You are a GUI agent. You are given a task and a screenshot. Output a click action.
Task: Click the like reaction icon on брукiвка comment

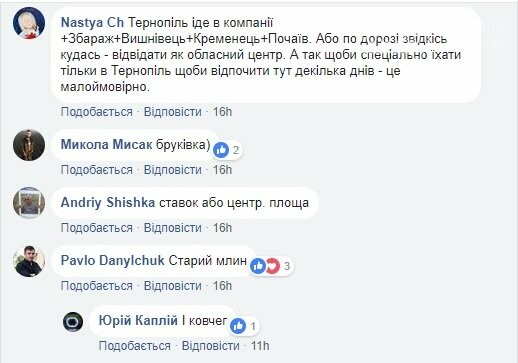pyautogui.click(x=221, y=150)
